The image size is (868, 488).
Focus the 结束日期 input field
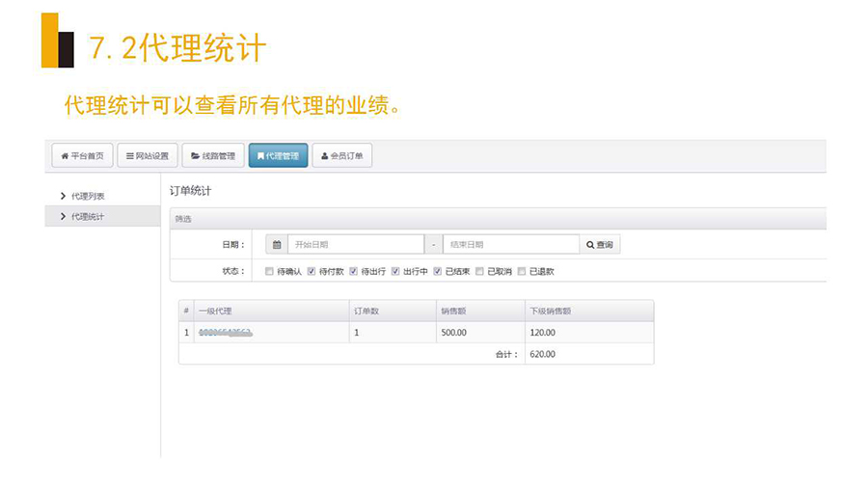[511, 245]
